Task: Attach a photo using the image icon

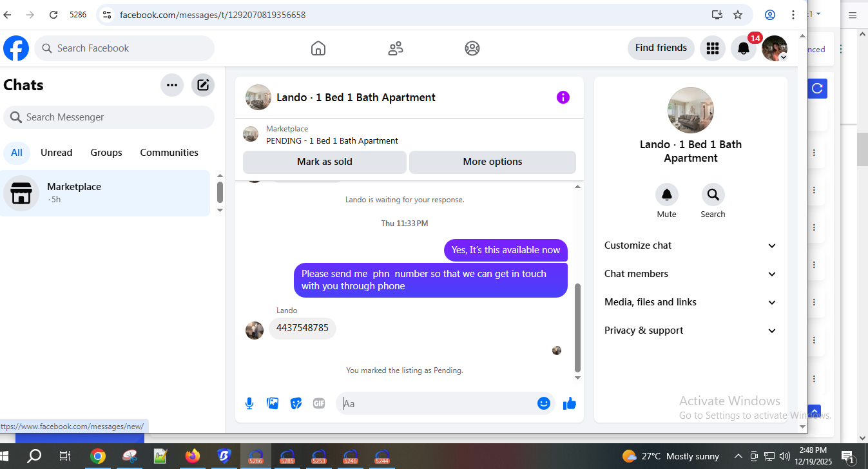Action: click(x=273, y=403)
